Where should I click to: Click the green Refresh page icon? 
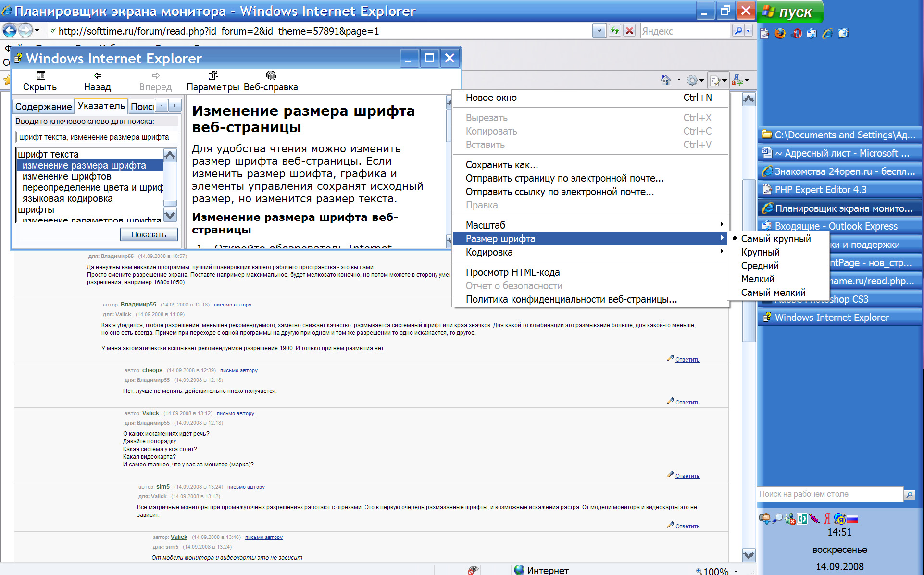615,31
